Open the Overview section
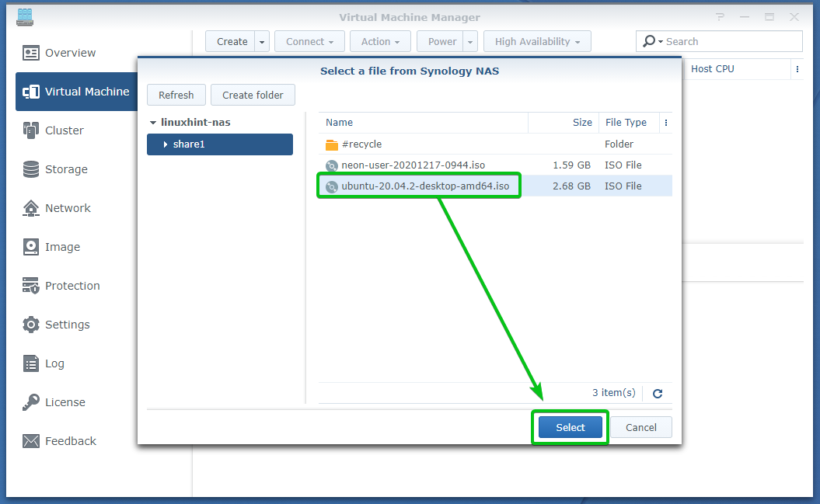Screen dimensions: 820x504 click(x=70, y=53)
